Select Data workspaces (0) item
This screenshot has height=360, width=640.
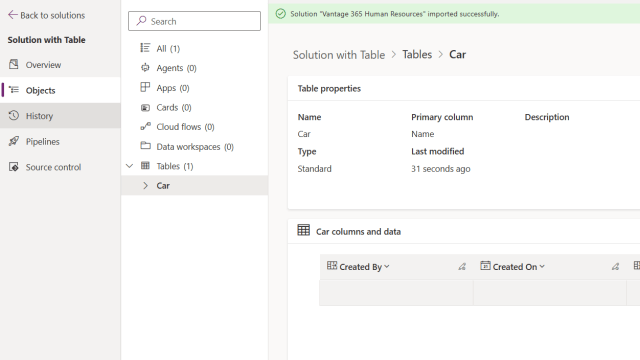(x=195, y=147)
